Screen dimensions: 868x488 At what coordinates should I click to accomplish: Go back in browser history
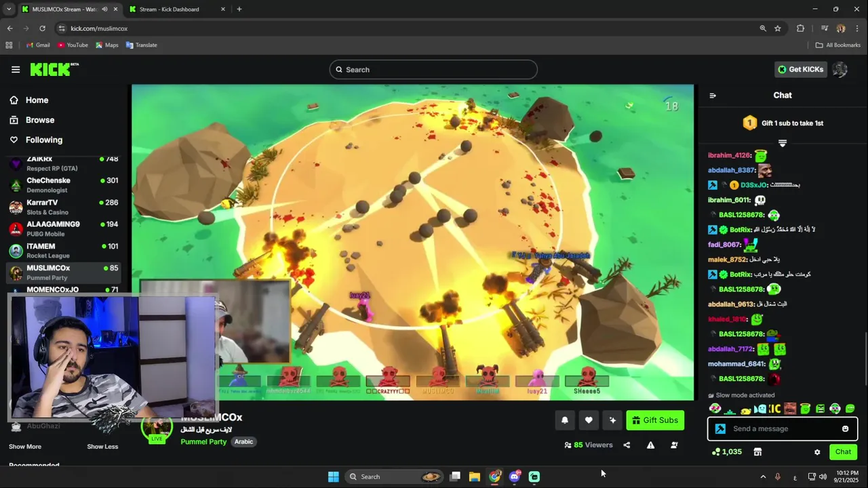click(9, 28)
